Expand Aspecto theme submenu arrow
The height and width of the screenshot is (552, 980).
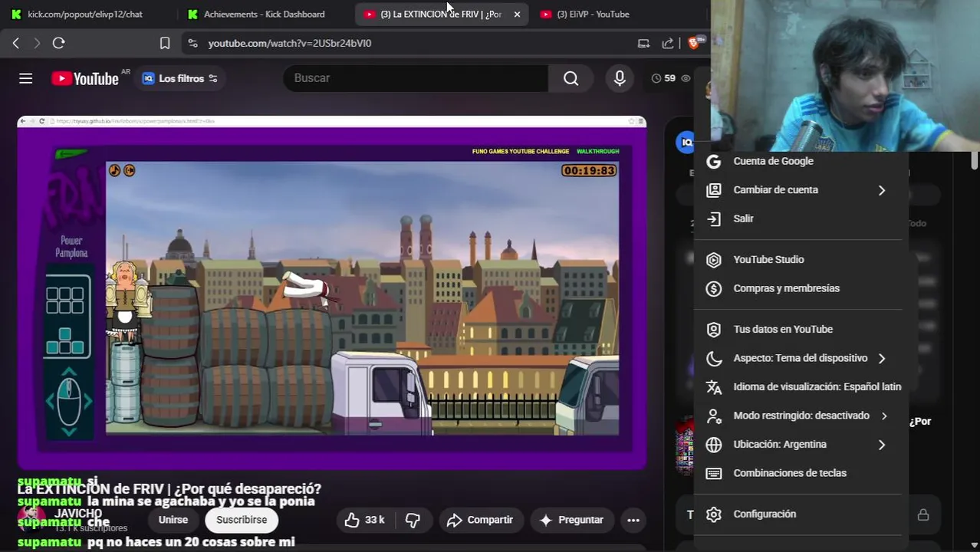coord(882,358)
